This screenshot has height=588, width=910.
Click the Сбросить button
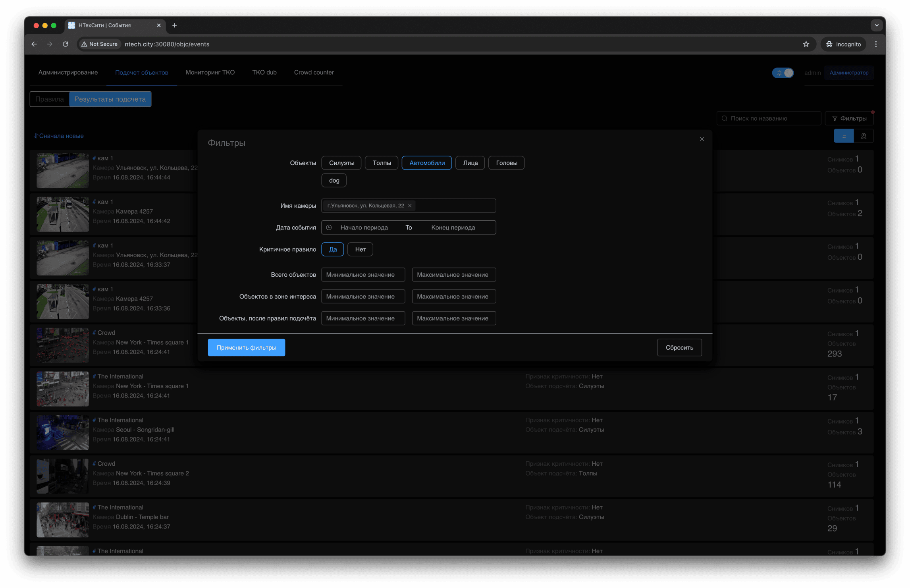(679, 347)
